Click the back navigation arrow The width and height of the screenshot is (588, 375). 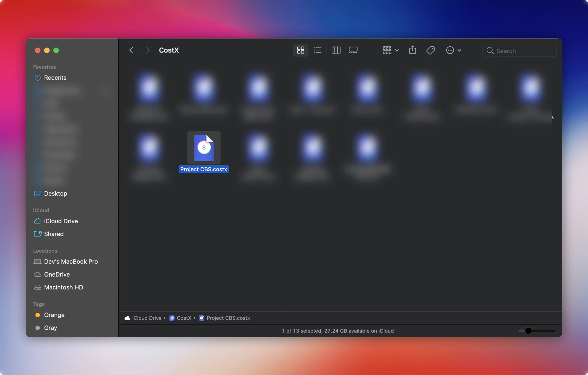[131, 50]
